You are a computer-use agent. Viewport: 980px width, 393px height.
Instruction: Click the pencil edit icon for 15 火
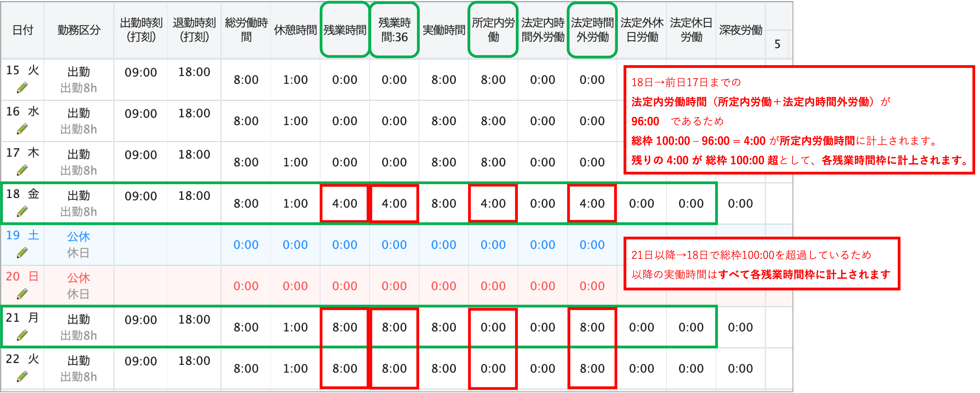[22, 88]
